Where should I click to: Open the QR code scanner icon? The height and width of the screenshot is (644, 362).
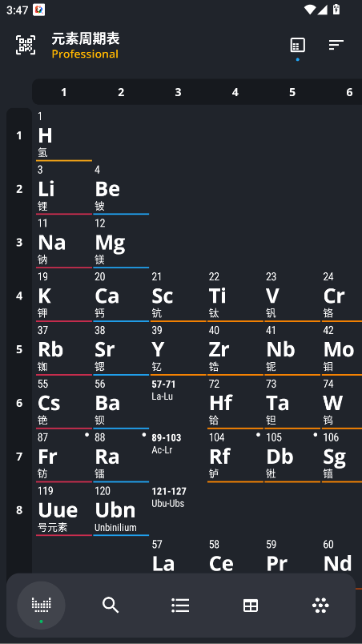click(26, 45)
